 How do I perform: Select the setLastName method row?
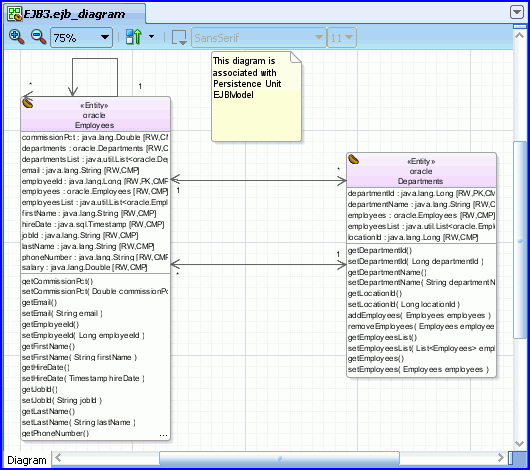click(x=79, y=422)
